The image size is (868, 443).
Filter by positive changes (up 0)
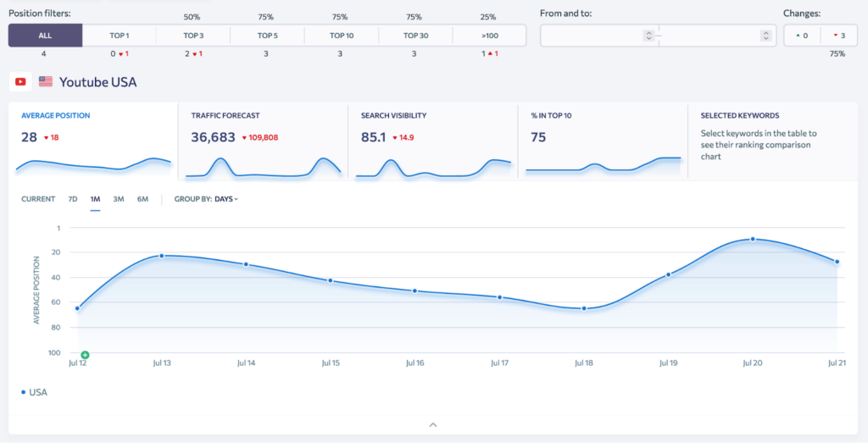802,36
